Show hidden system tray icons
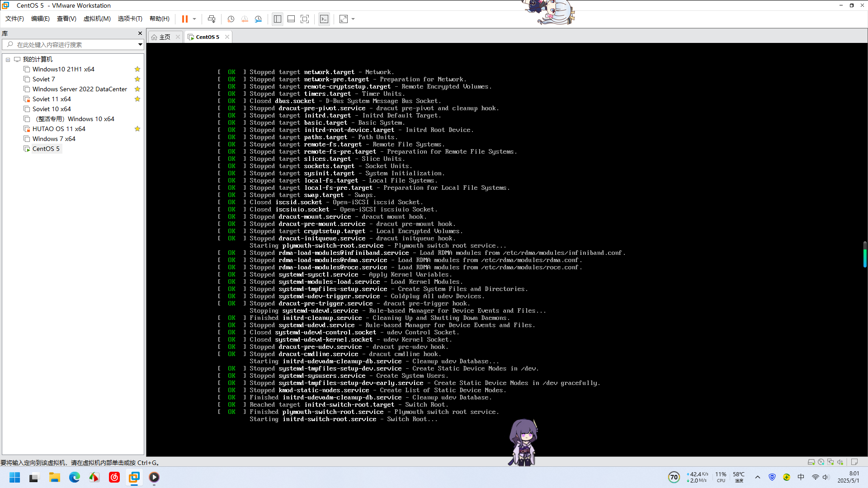Viewport: 868px width, 488px height. (x=758, y=477)
